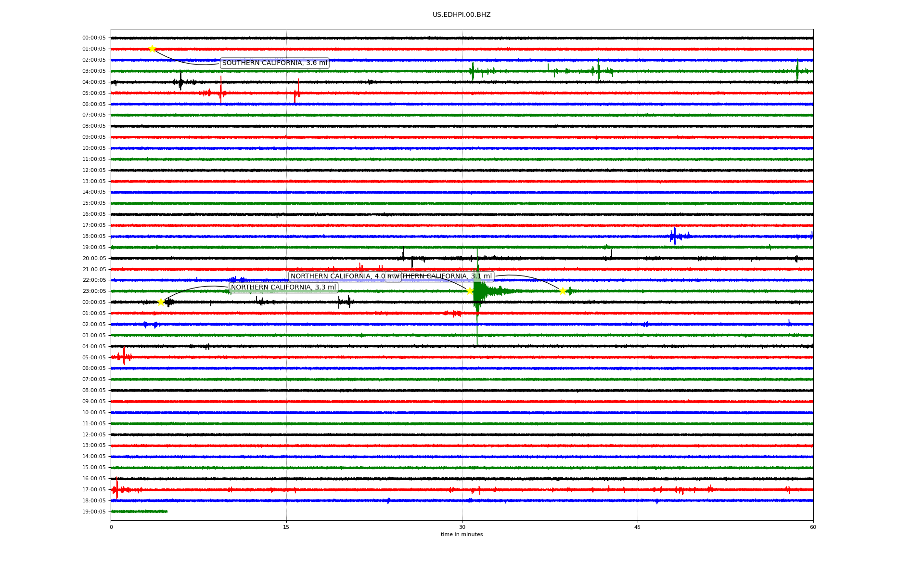Click the 23:00:05 row time label

click(x=94, y=291)
